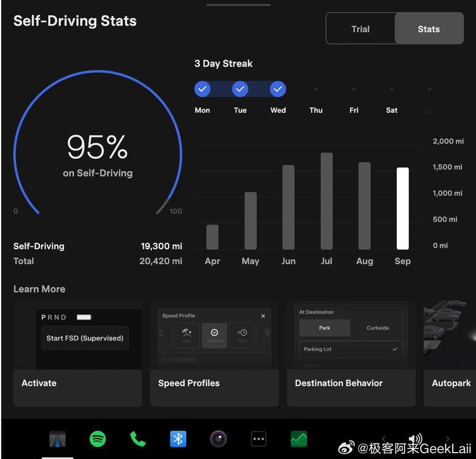The image size is (476, 459).
Task: Switch to the Stats tab
Action: coord(429,29)
